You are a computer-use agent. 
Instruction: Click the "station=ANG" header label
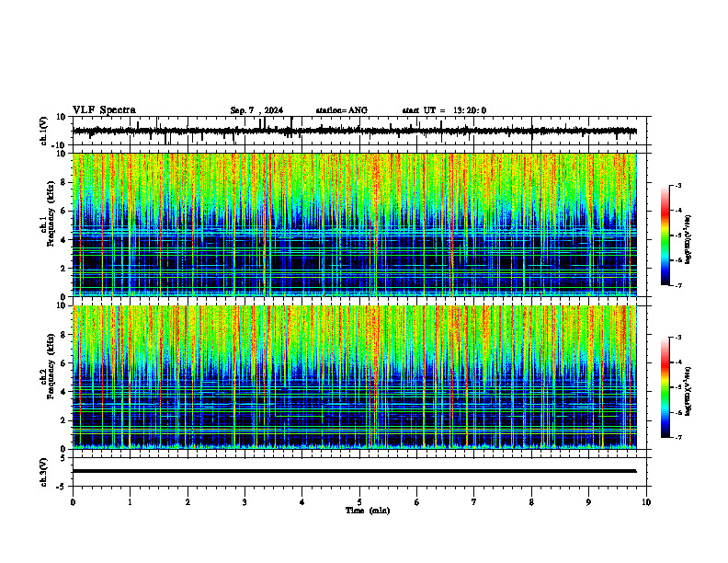[x=341, y=110]
